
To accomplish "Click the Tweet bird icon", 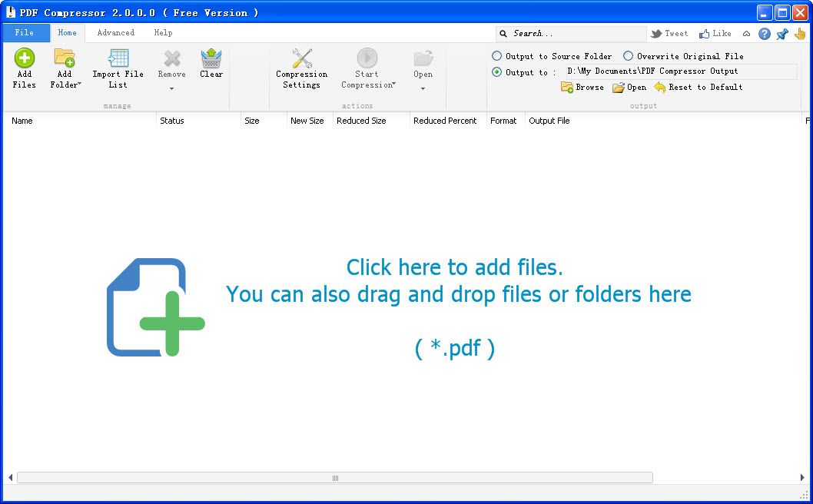I will click(656, 34).
